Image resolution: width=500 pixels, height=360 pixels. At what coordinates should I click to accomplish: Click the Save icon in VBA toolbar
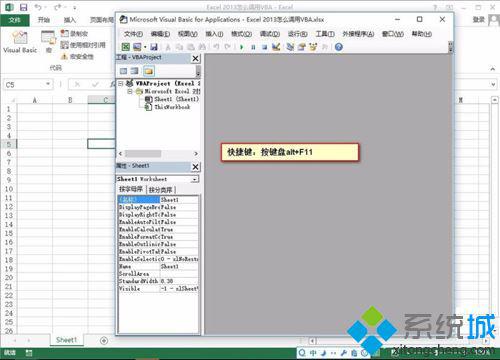[x=153, y=47]
